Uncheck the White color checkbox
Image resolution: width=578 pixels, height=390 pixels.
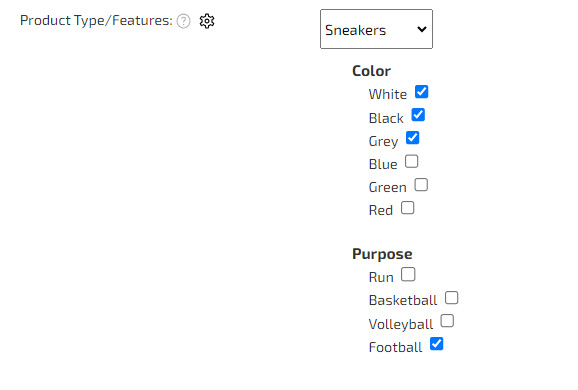(421, 92)
